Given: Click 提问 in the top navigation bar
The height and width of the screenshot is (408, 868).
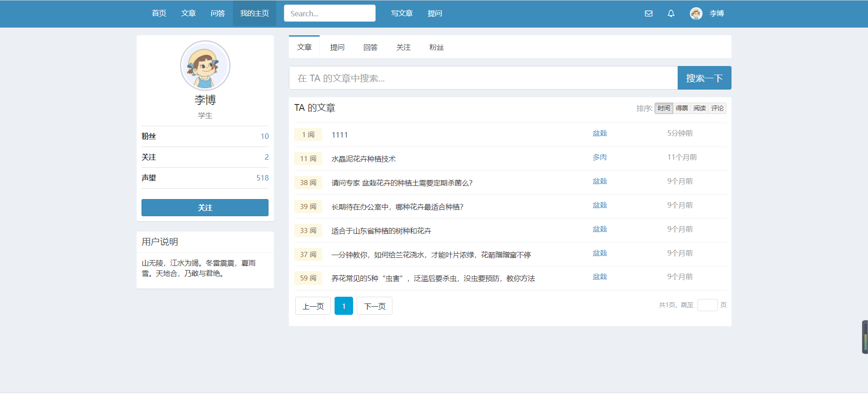Looking at the screenshot, I should [x=435, y=14].
